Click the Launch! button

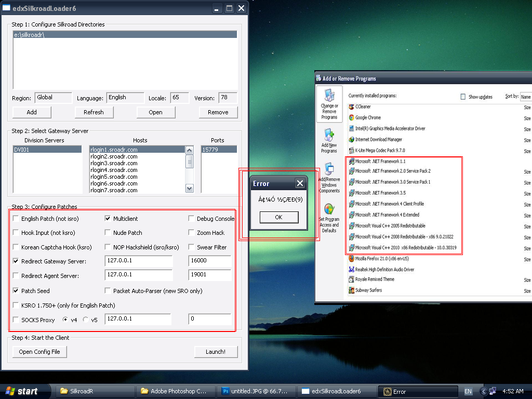(x=216, y=352)
